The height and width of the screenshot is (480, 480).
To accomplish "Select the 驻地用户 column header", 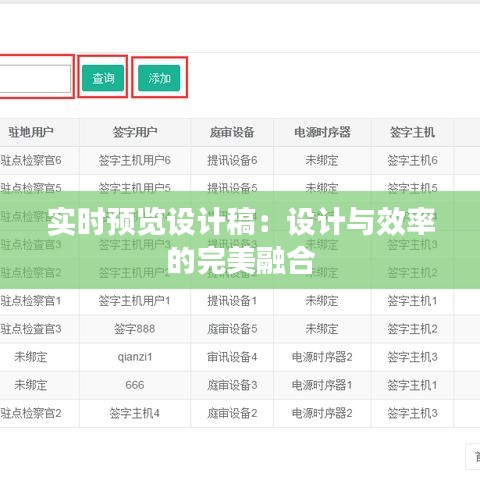I will [x=31, y=132].
